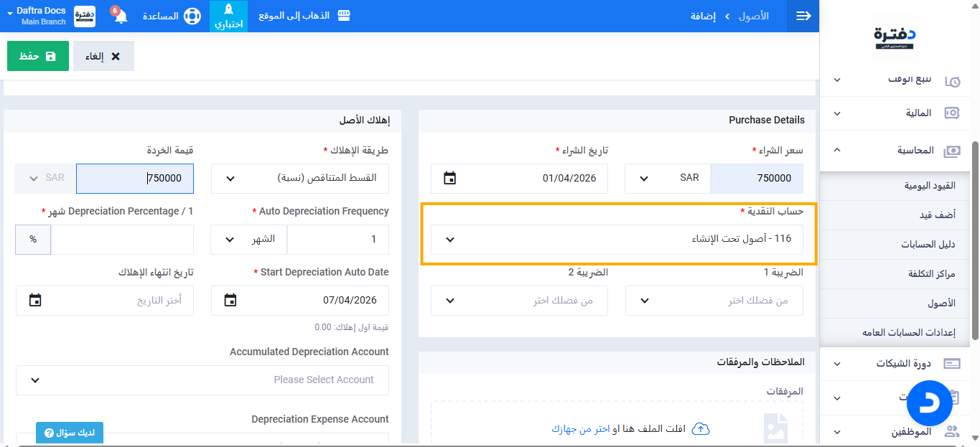Image resolution: width=980 pixels, height=447 pixels.
Task: Open Start Depreciation Auto Date calendar icon
Action: [x=230, y=300]
